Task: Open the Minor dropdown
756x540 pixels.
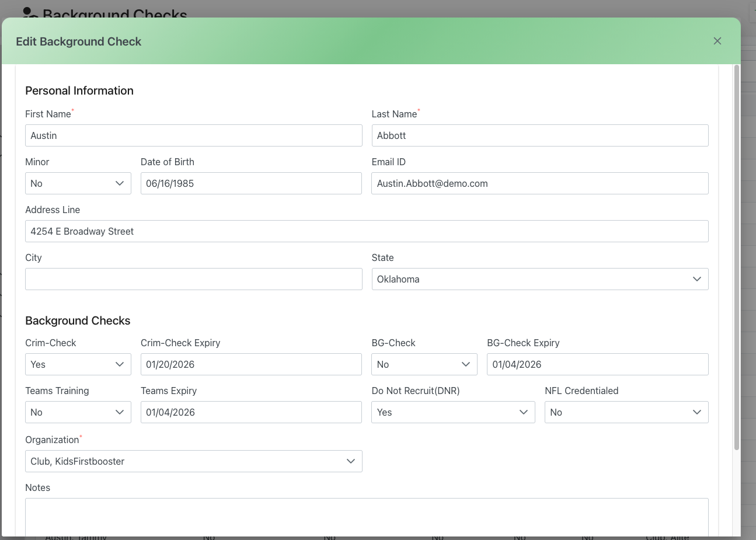Action: click(78, 183)
